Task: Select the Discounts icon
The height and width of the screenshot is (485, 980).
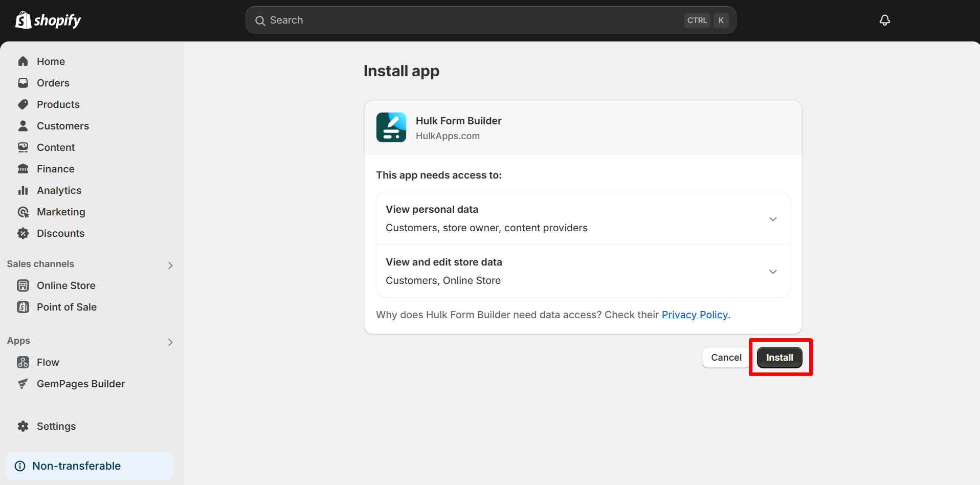Action: coord(23,233)
